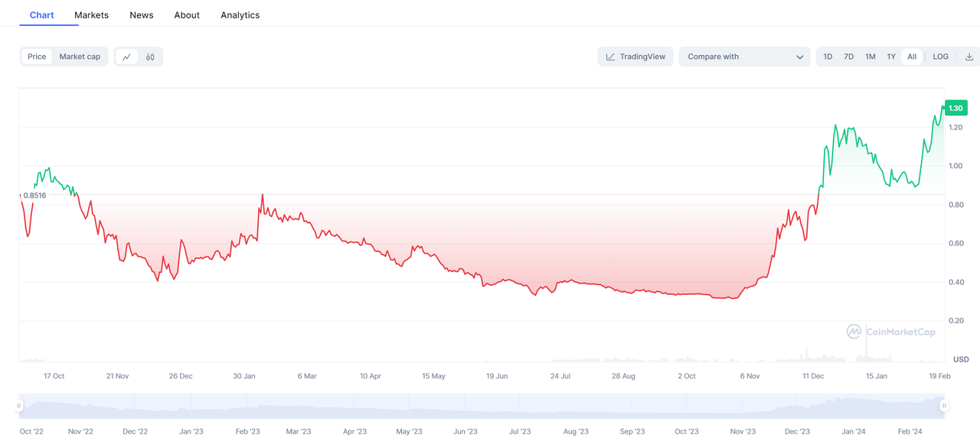This screenshot has height=442, width=980.
Task: Open the About tab
Action: point(187,15)
